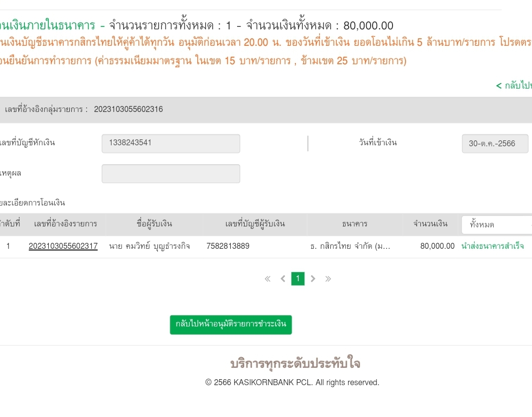Jump to the last page of results
Screen dimensions: 532x417
click(x=328, y=279)
